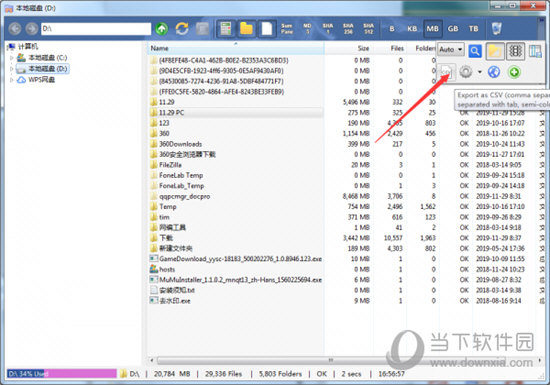
Task: Click the recycle bin icon
Action: point(496,28)
